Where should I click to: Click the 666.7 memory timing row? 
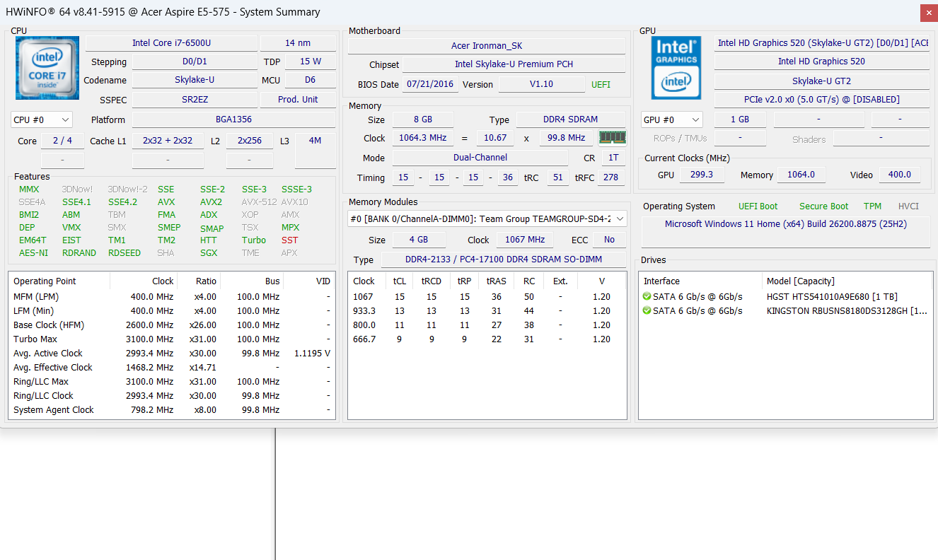click(x=487, y=339)
